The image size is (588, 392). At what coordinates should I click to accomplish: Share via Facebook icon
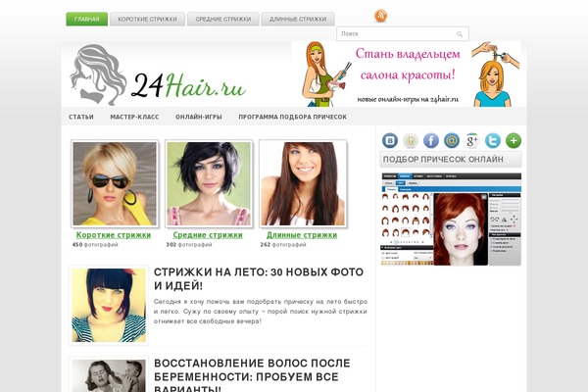(431, 141)
